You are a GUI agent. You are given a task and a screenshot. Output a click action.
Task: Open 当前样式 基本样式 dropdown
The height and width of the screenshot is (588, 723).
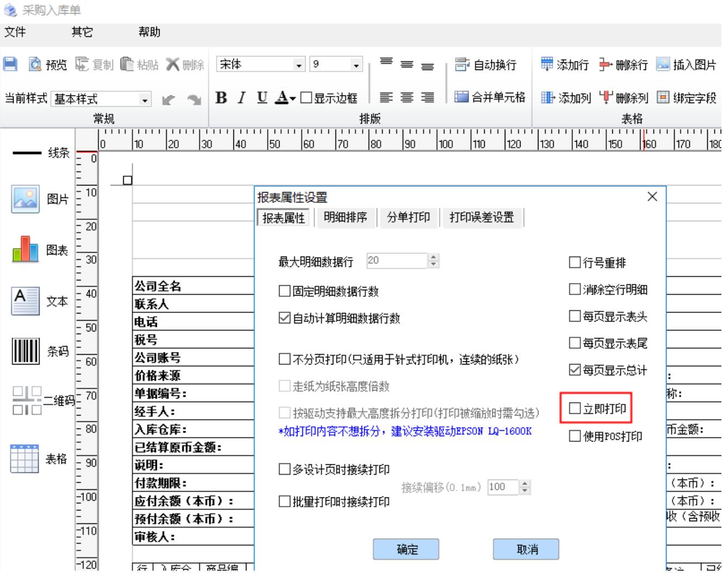point(144,100)
